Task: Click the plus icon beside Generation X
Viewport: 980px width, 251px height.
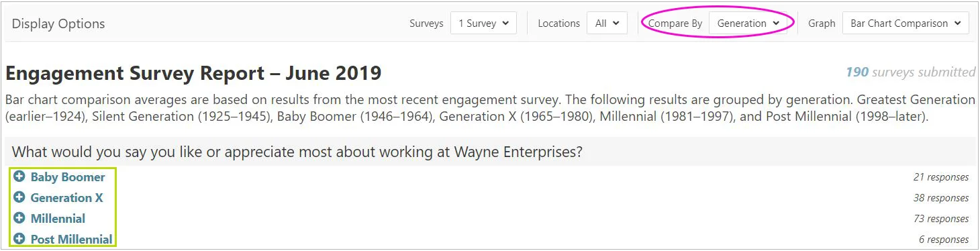Action: 19,198
